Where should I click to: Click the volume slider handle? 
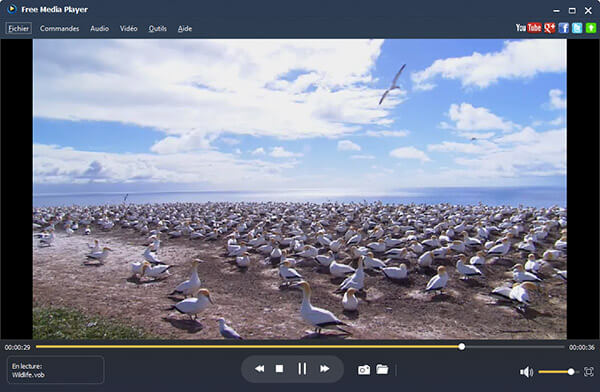[x=571, y=372]
